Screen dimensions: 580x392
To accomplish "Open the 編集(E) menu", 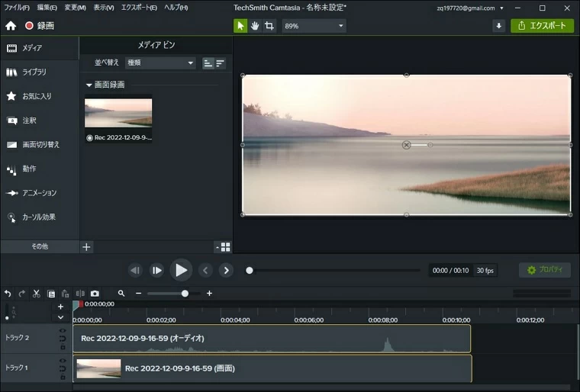I will click(47, 8).
